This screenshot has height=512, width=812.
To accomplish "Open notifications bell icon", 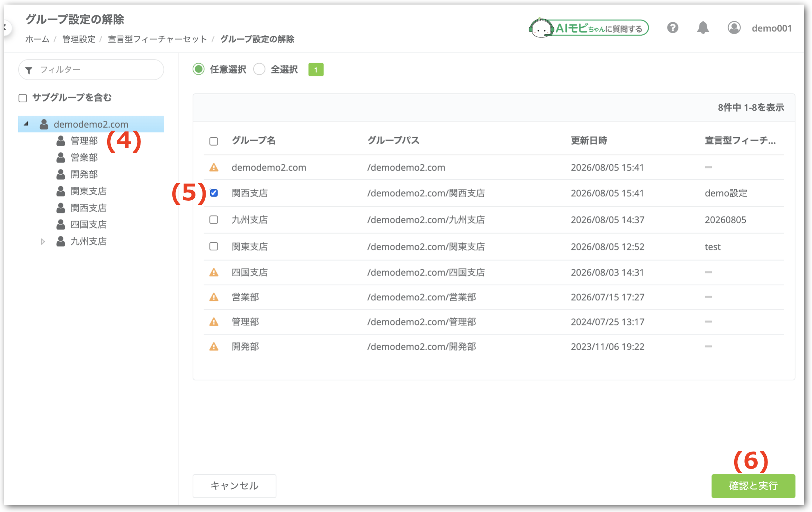I will tap(703, 28).
